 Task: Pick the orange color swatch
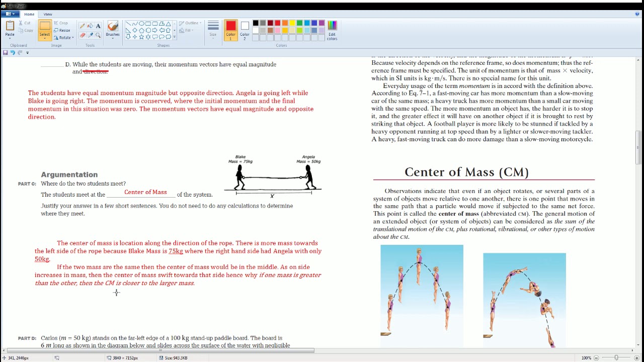coord(285,23)
